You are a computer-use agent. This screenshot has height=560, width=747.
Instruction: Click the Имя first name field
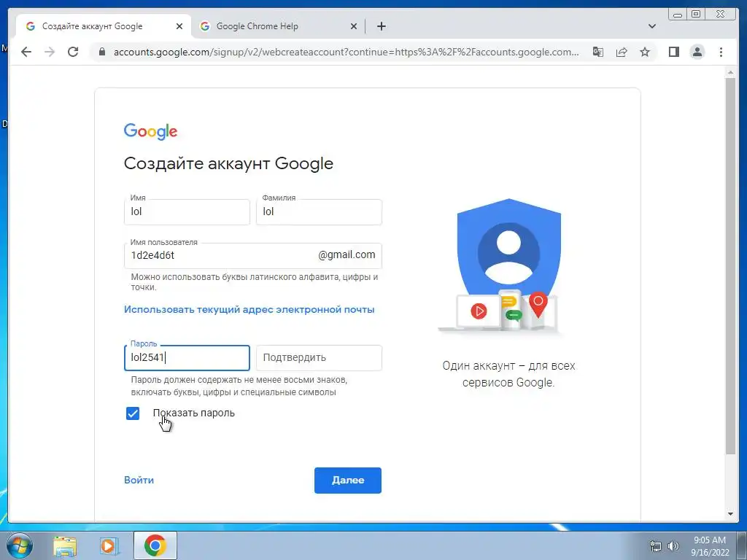pyautogui.click(x=187, y=212)
